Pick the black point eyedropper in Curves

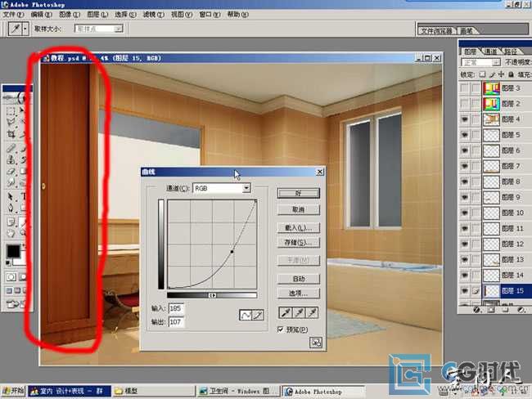pyautogui.click(x=286, y=312)
